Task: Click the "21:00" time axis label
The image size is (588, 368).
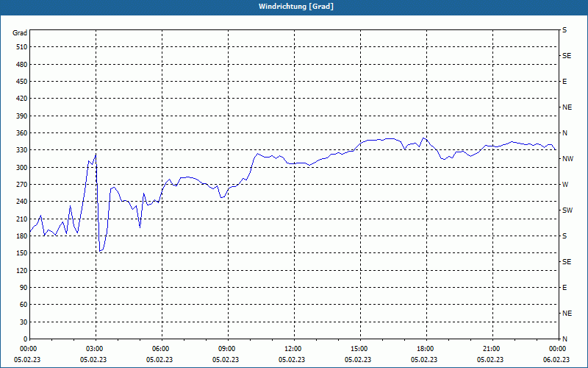Action: 491,349
